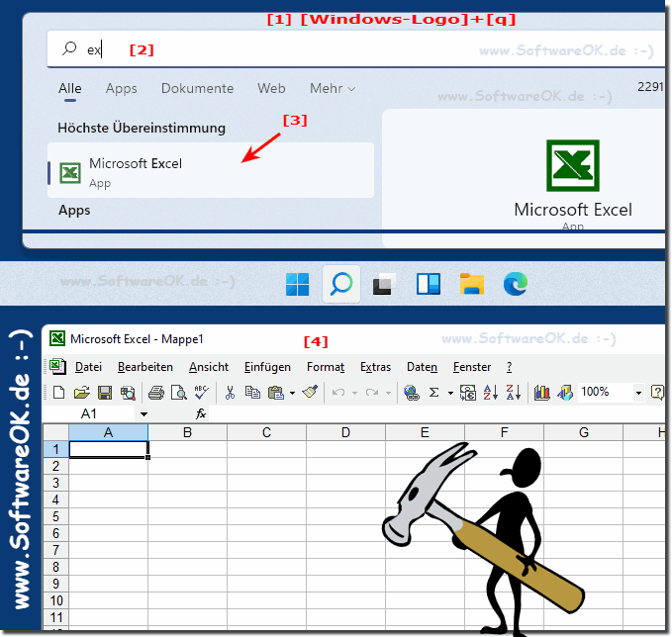
Task: Click into the search box containing 'ex'
Action: (x=355, y=49)
